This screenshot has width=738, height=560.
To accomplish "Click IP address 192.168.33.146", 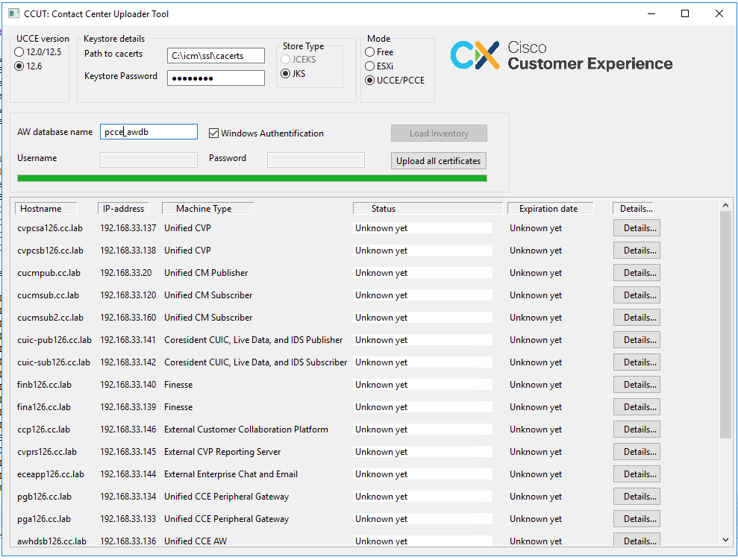I will pyautogui.click(x=128, y=430).
